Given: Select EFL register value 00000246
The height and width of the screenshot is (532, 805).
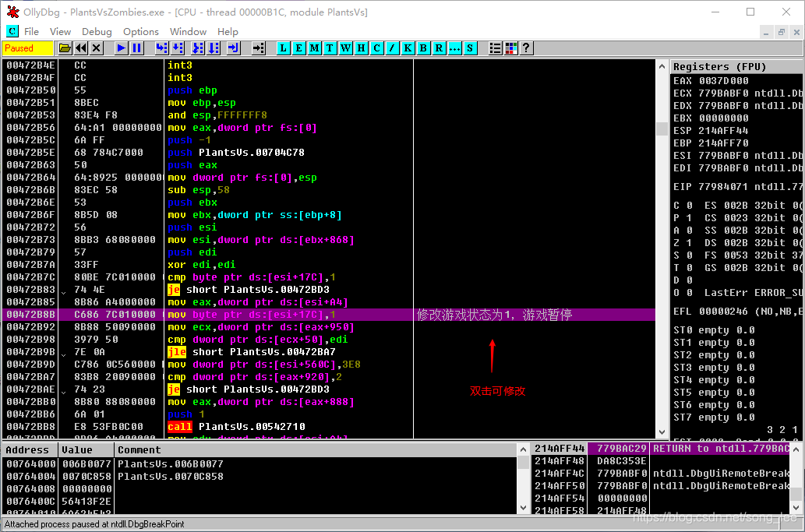Looking at the screenshot, I should tap(723, 312).
